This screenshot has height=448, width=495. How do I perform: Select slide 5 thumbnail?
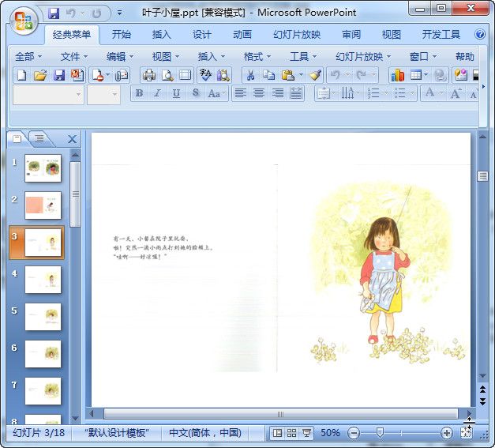43,317
